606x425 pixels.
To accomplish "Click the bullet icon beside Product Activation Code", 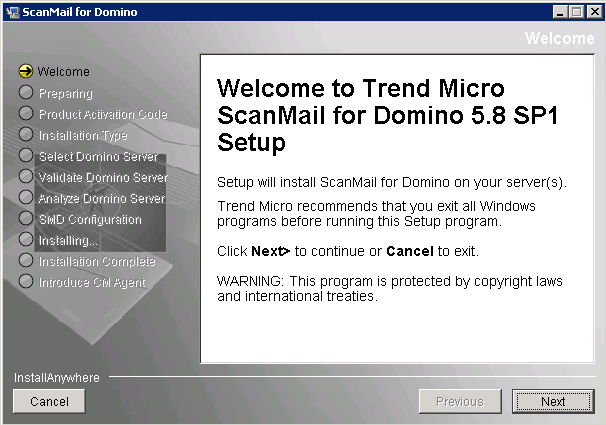I will point(26,114).
